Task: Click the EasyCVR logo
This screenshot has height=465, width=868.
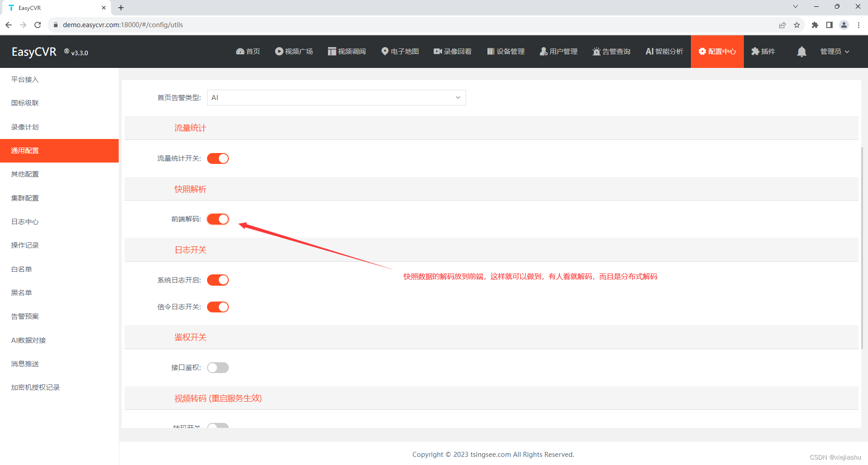Action: 34,52
